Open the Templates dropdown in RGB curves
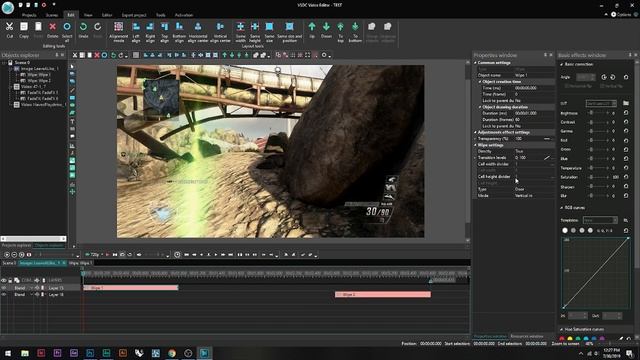This screenshot has width=640, height=360. (600, 220)
